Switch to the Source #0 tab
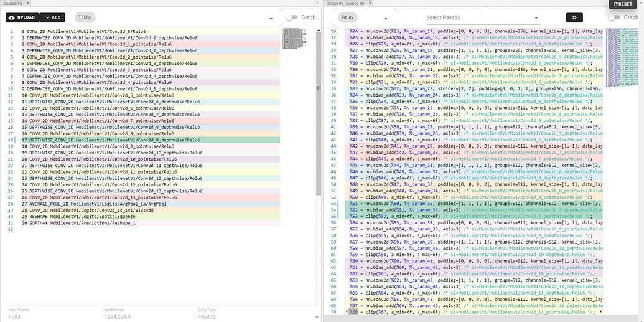Screen dimensions: 644x322 tap(12, 4)
